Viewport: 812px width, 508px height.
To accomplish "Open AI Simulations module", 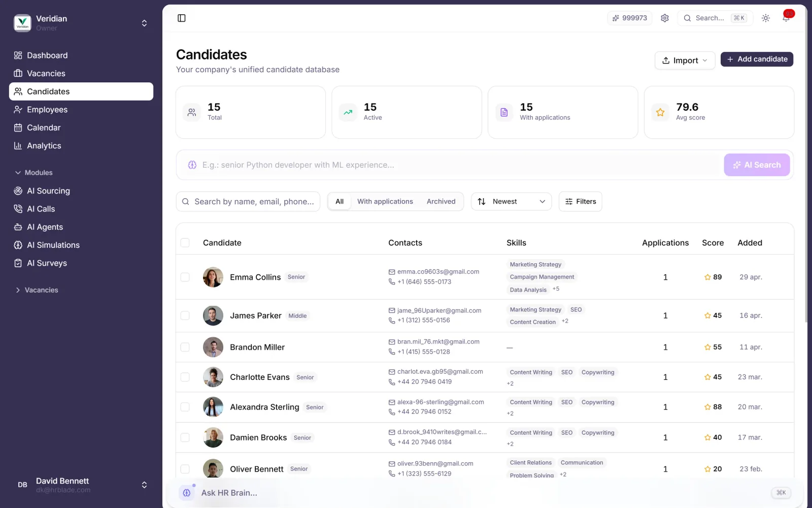I will point(81,245).
